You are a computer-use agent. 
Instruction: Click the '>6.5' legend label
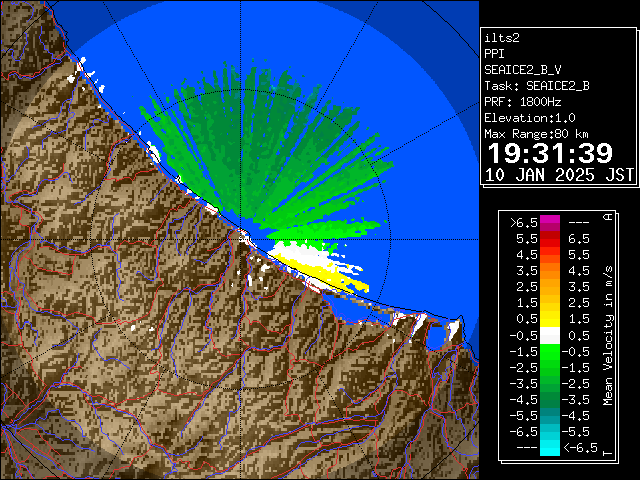point(524,222)
